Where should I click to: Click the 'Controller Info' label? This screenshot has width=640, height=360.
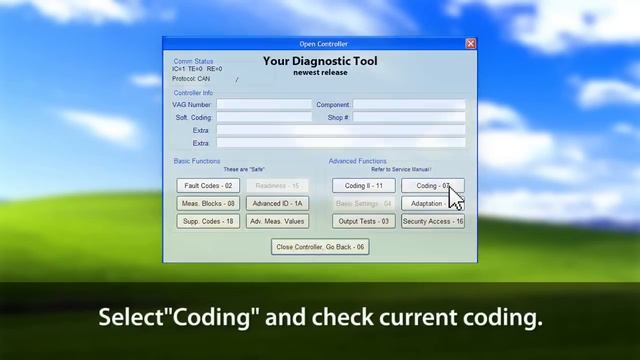click(193, 93)
